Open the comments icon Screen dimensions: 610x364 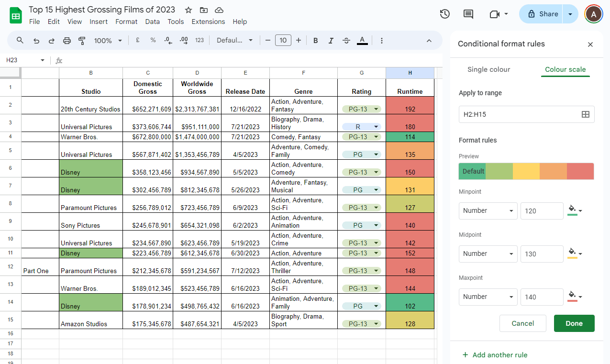coord(468,14)
